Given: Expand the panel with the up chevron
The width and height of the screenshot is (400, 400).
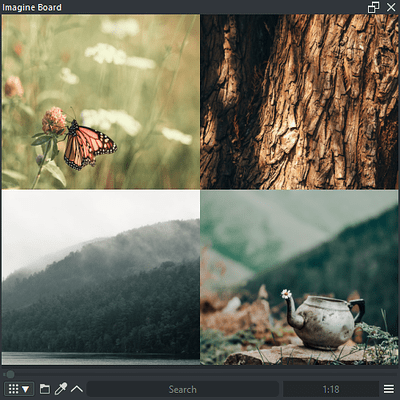Looking at the screenshot, I should click(x=77, y=389).
